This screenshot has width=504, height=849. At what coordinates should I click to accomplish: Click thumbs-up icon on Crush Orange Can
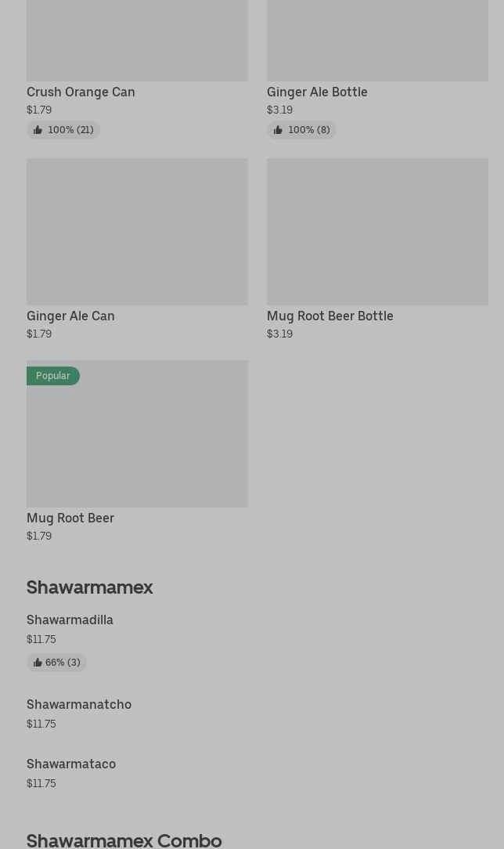coord(38,130)
